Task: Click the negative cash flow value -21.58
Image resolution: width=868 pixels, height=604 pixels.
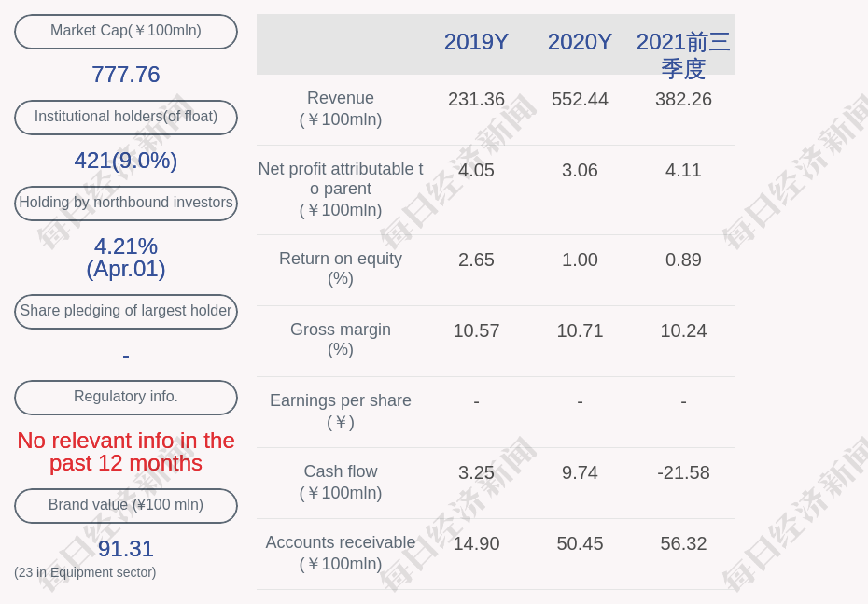Action: coord(683,473)
